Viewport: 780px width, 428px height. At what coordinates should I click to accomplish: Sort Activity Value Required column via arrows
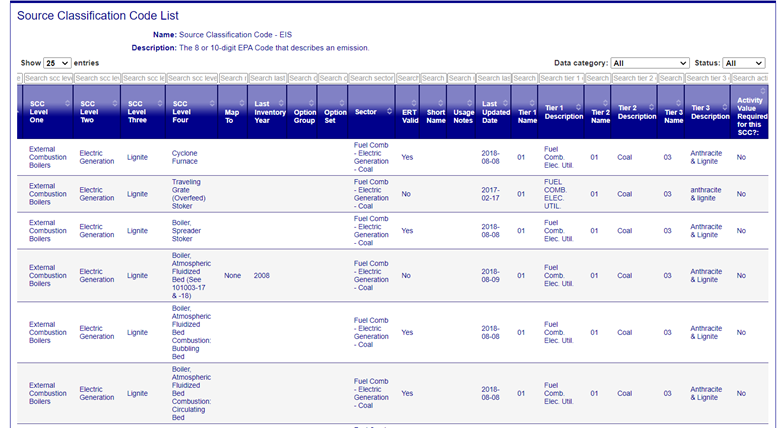(x=763, y=91)
